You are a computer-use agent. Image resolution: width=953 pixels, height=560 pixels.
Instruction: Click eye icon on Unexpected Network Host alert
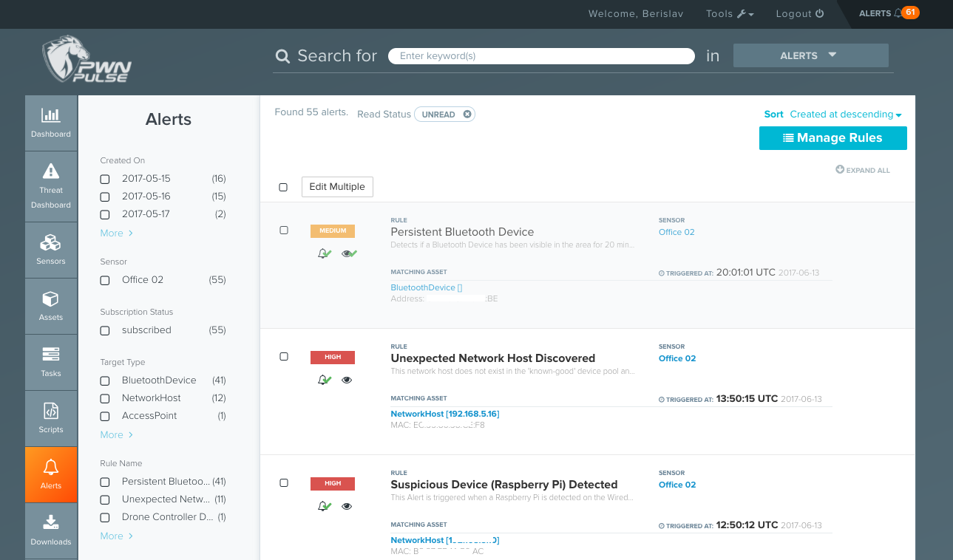[347, 380]
